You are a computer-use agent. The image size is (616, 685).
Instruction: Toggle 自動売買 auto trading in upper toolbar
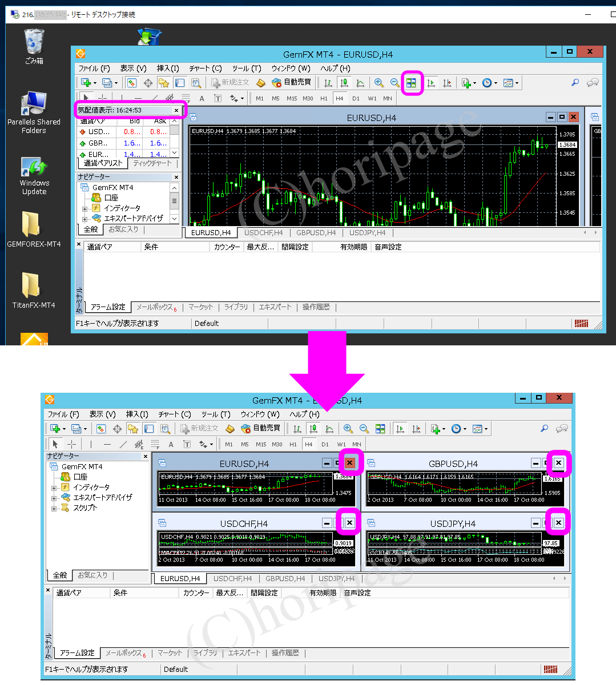[292, 82]
